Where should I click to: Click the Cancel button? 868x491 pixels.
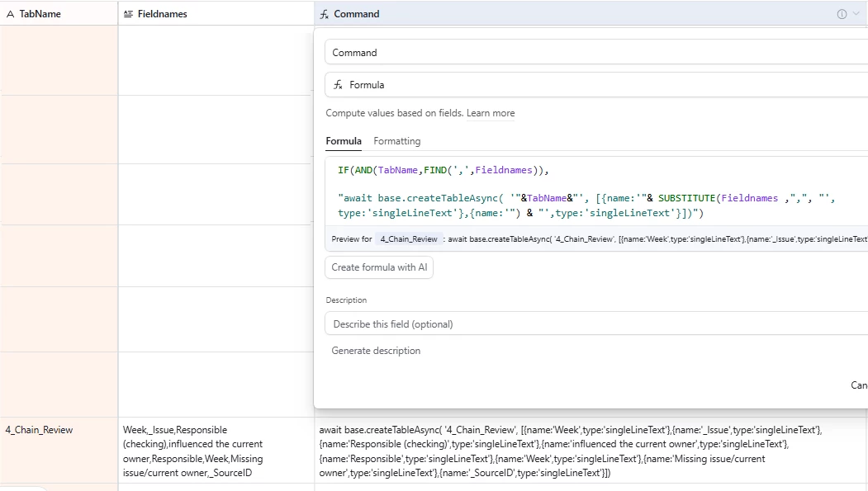pyautogui.click(x=859, y=385)
